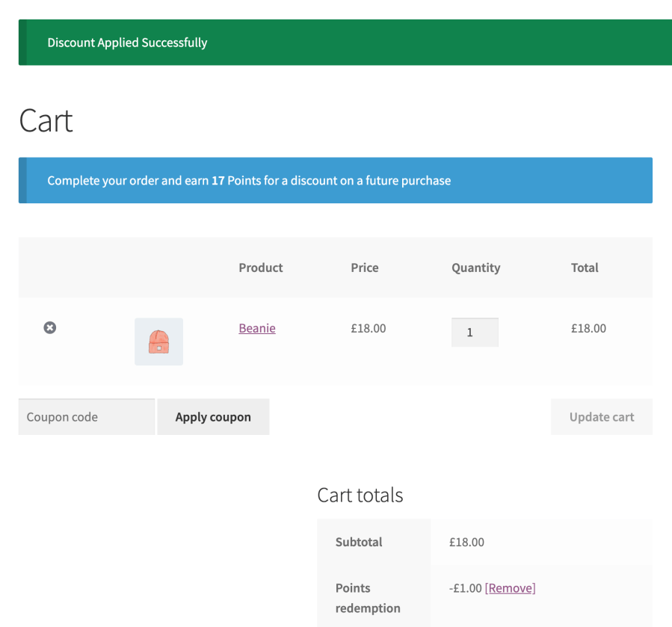Image resolution: width=672 pixels, height=627 pixels.
Task: Click the Product column header
Action: pyautogui.click(x=260, y=268)
